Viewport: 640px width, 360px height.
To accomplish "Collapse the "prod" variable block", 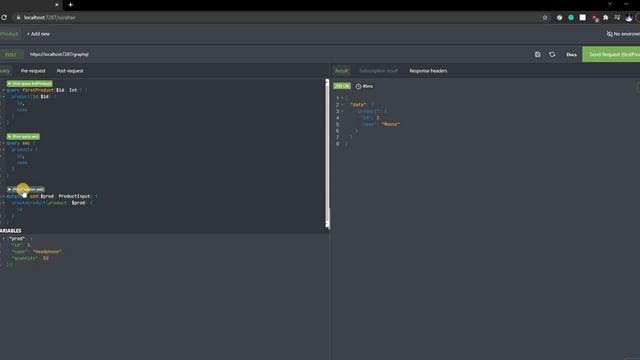I will pyautogui.click(x=4, y=239).
